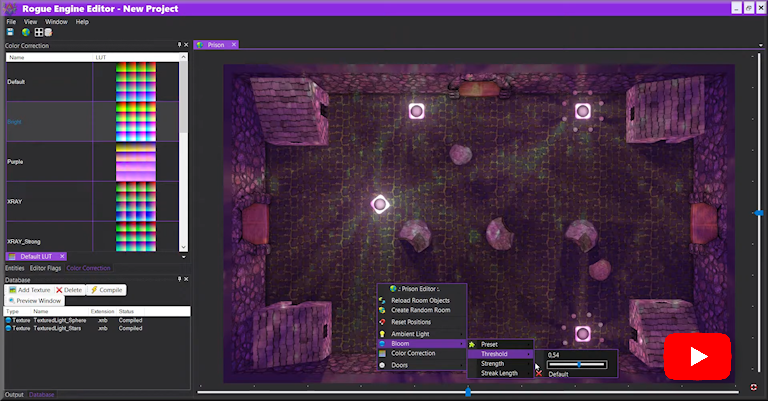Click the TexturedLight_Stars blue texture icon

(x=8, y=328)
